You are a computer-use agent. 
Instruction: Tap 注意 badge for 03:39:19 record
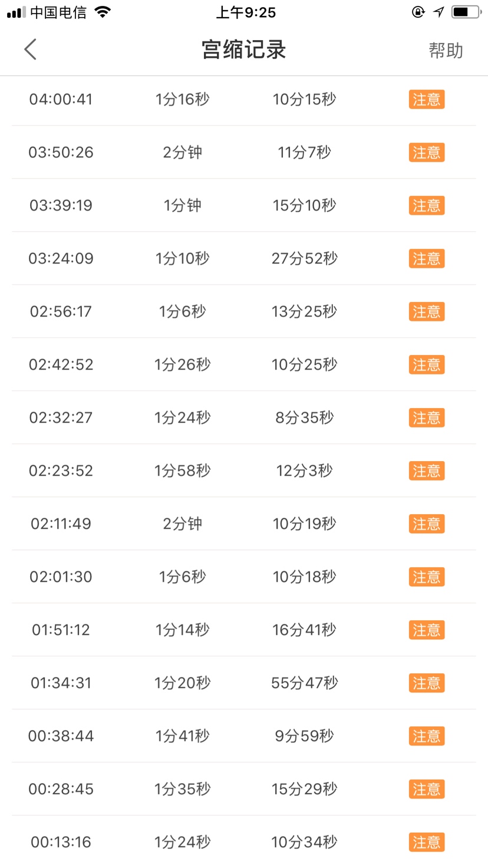(x=427, y=206)
